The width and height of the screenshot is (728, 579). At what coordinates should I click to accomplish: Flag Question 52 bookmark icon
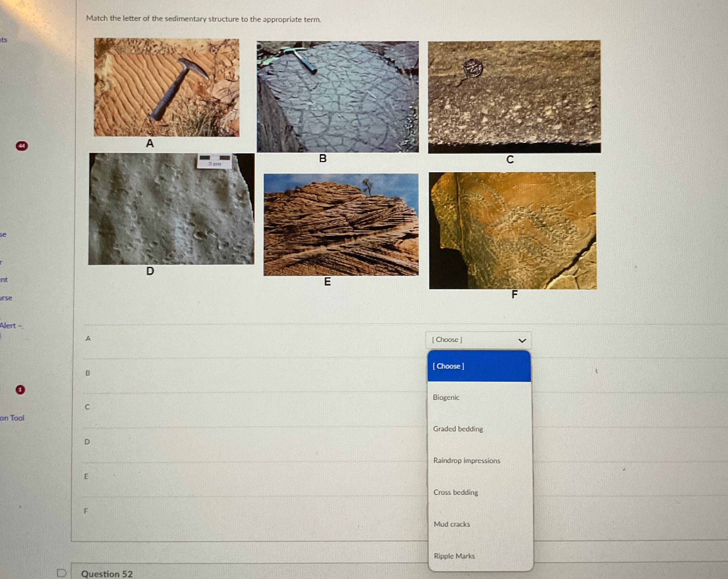click(x=61, y=573)
